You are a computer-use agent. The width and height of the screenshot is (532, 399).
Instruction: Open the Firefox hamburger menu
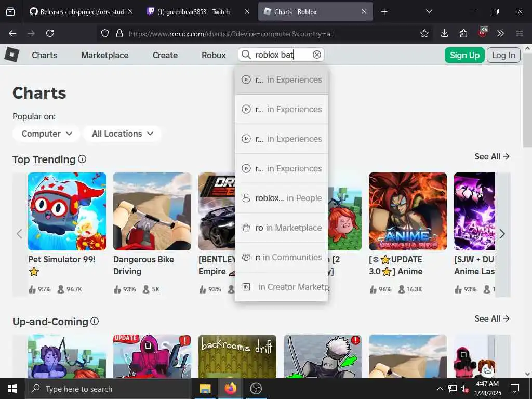520,33
